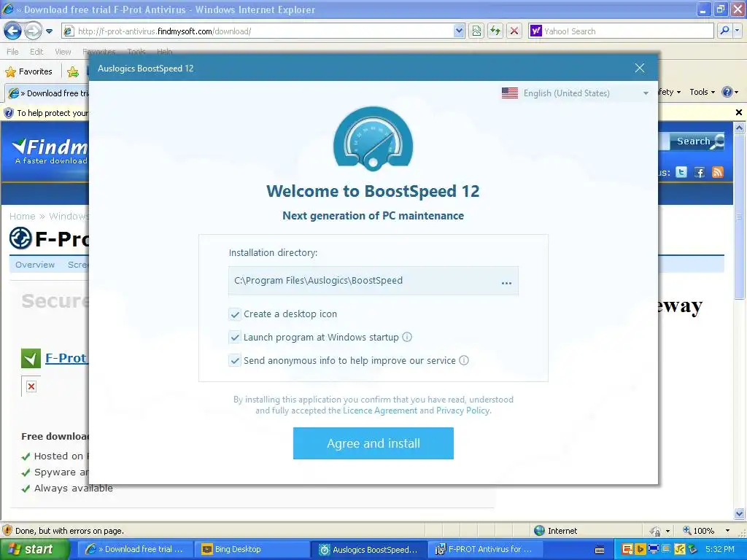Click the Favorites star button
747x560 pixels.
click(x=28, y=72)
